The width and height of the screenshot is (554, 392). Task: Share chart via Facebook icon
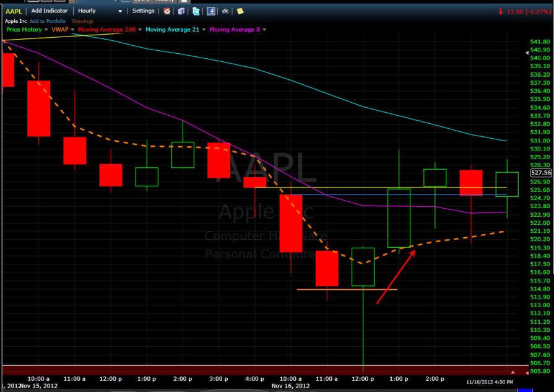(211, 11)
